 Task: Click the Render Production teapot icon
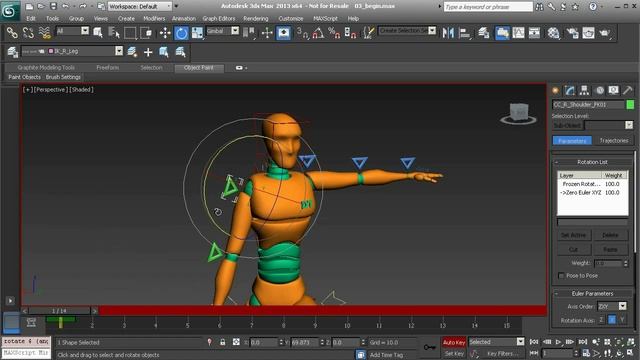[x=604, y=32]
